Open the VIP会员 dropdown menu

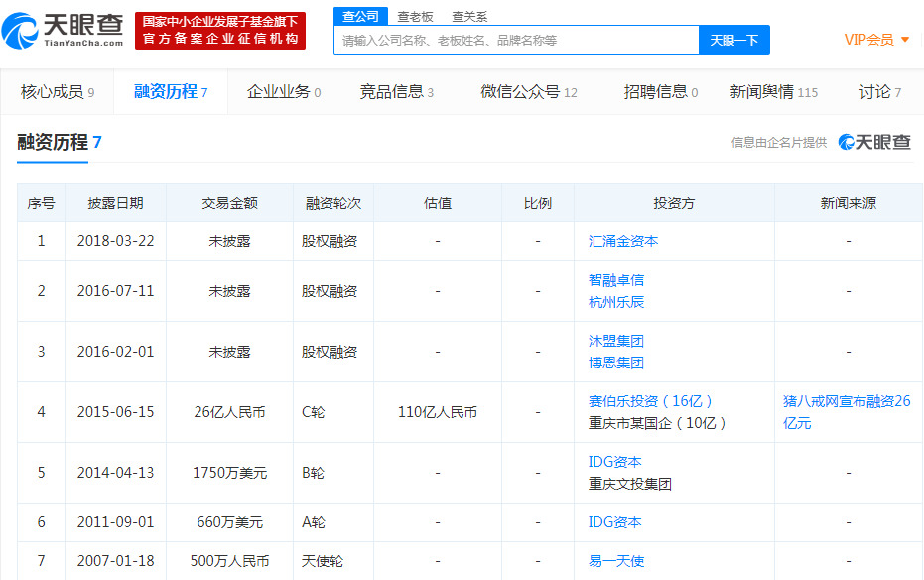[x=876, y=40]
